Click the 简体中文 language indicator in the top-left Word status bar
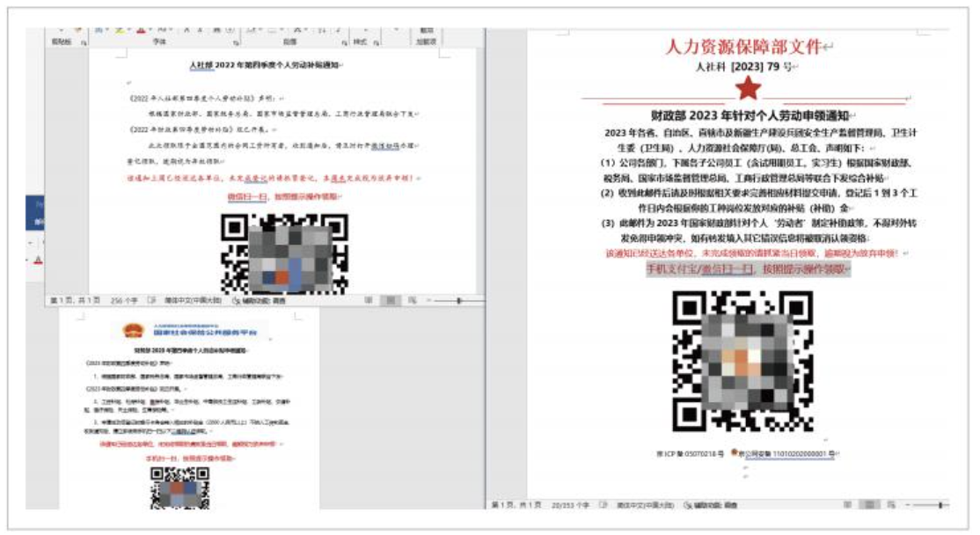This screenshot has width=980, height=535. tap(193, 301)
